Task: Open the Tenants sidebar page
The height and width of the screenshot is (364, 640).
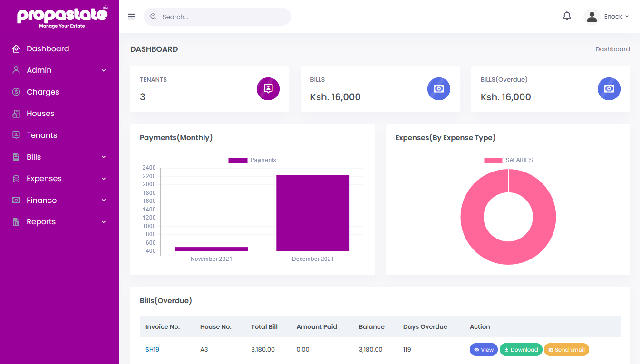Action: [x=42, y=135]
